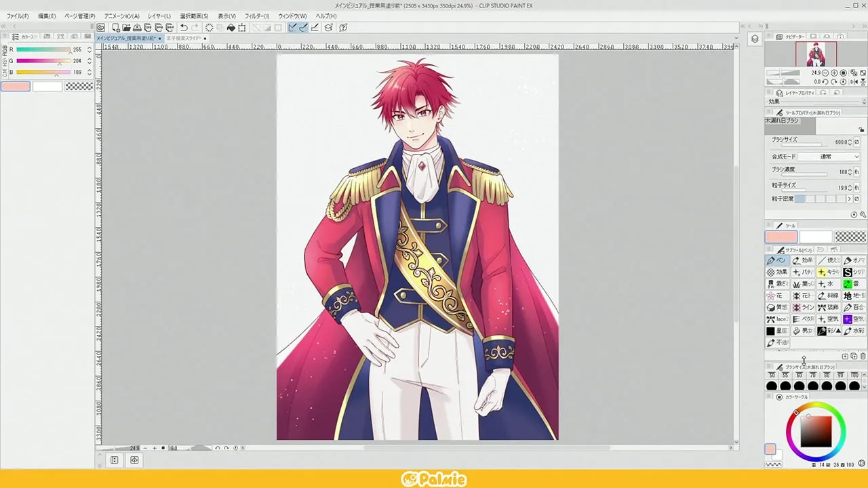Image resolution: width=868 pixels, height=488 pixels.
Task: Toggle the tool property lock icon
Action: tap(861, 129)
